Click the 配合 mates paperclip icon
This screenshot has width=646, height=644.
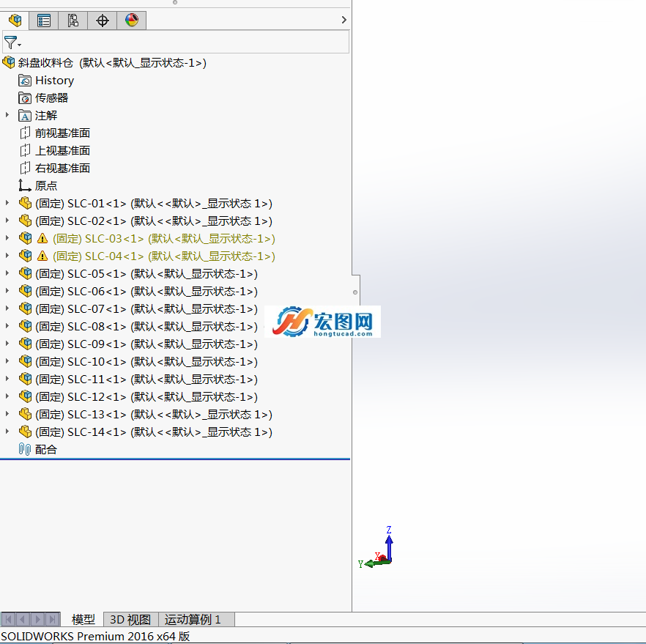point(25,450)
